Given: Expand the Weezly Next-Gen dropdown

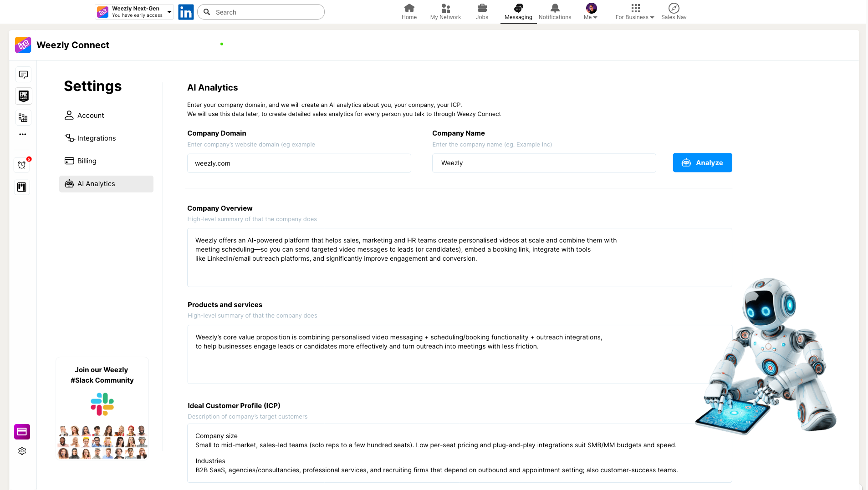Looking at the screenshot, I should point(169,12).
